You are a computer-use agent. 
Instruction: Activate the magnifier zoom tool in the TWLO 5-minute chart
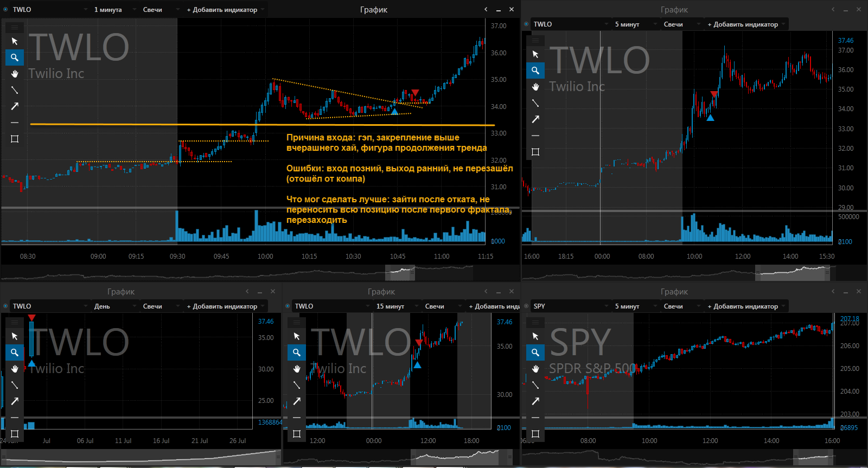pos(535,70)
